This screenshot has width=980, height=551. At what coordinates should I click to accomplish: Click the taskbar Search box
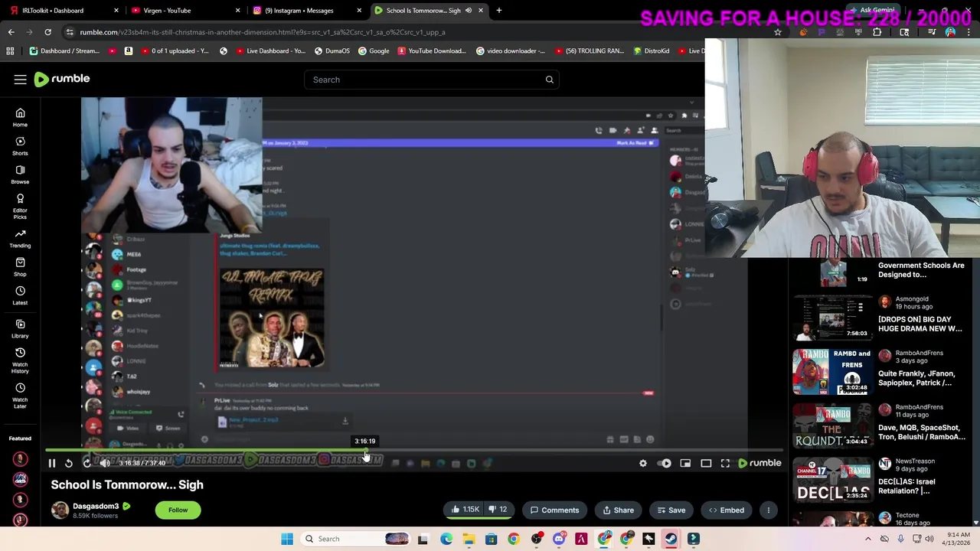357,539
